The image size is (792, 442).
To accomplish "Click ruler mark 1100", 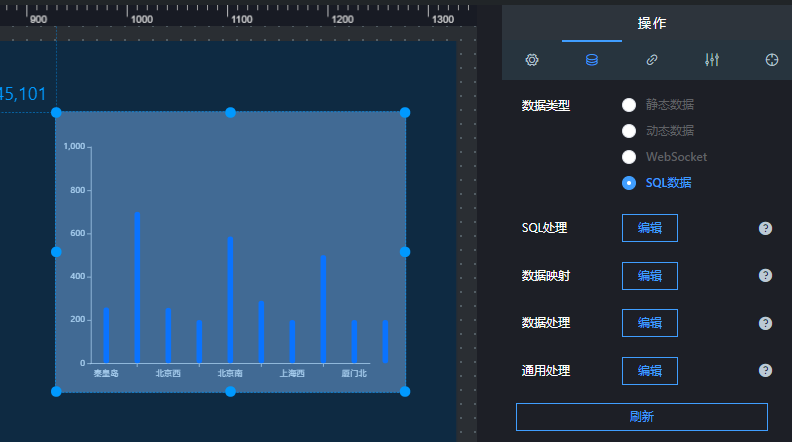I will 241,19.
